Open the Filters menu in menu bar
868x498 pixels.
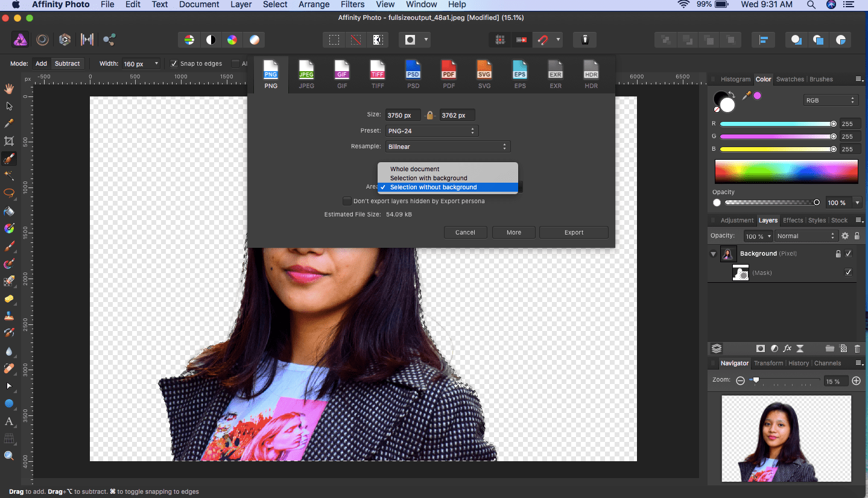352,5
